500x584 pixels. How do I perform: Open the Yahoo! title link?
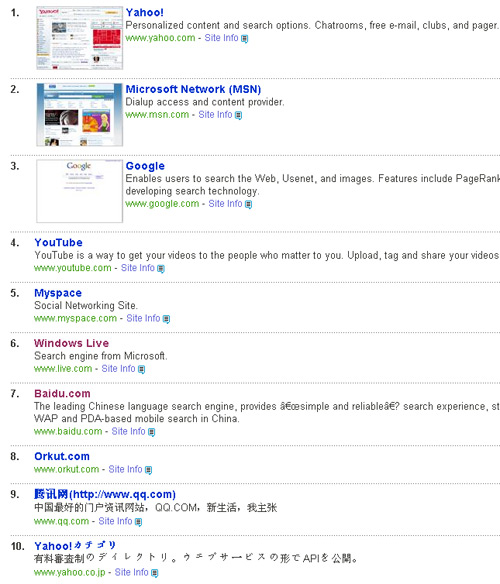click(x=145, y=12)
